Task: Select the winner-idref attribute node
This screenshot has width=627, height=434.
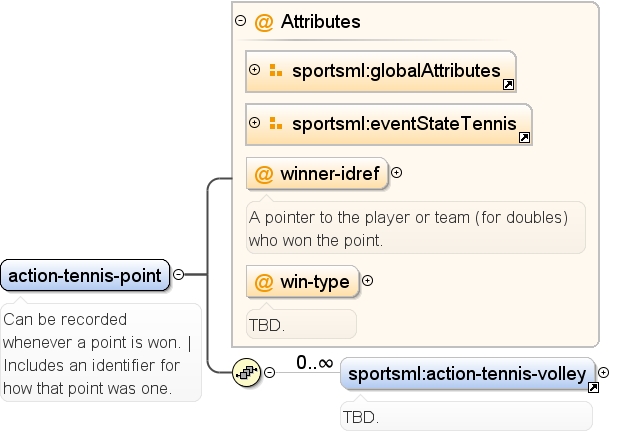Action: point(317,174)
